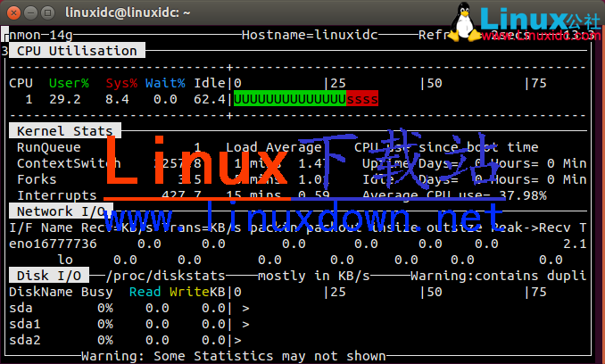This screenshot has height=364, width=605.
Task: Click the green user CPU usage bar
Action: click(x=290, y=99)
